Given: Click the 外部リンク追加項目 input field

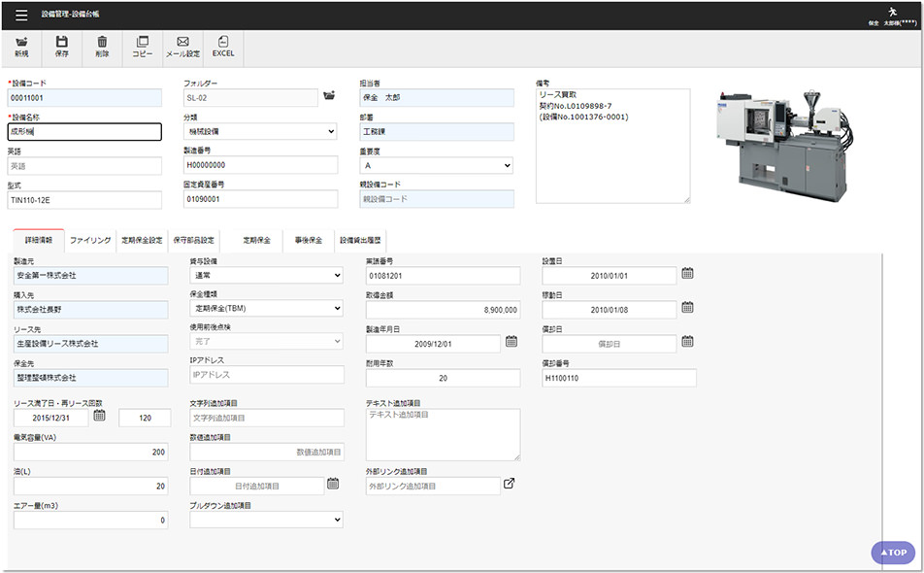Looking at the screenshot, I should 433,487.
